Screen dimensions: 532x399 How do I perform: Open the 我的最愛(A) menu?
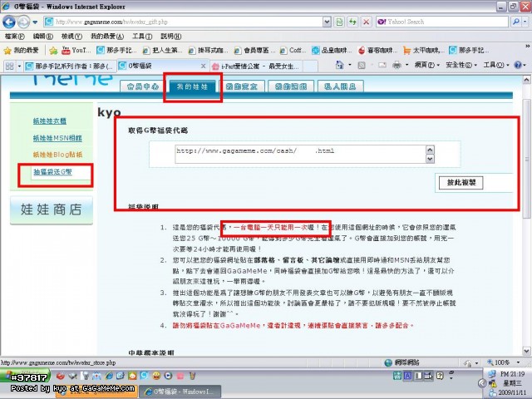point(107,37)
